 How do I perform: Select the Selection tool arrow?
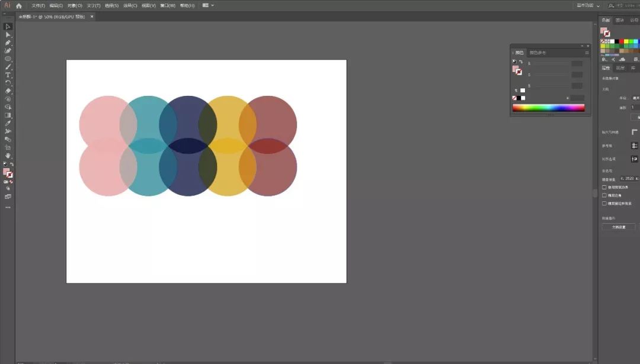pyautogui.click(x=8, y=27)
